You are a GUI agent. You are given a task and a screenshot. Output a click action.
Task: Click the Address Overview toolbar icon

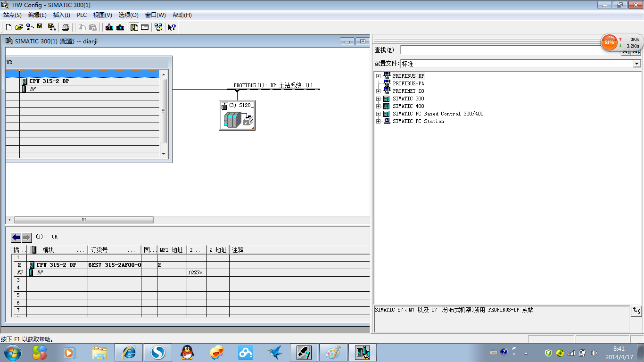(145, 27)
